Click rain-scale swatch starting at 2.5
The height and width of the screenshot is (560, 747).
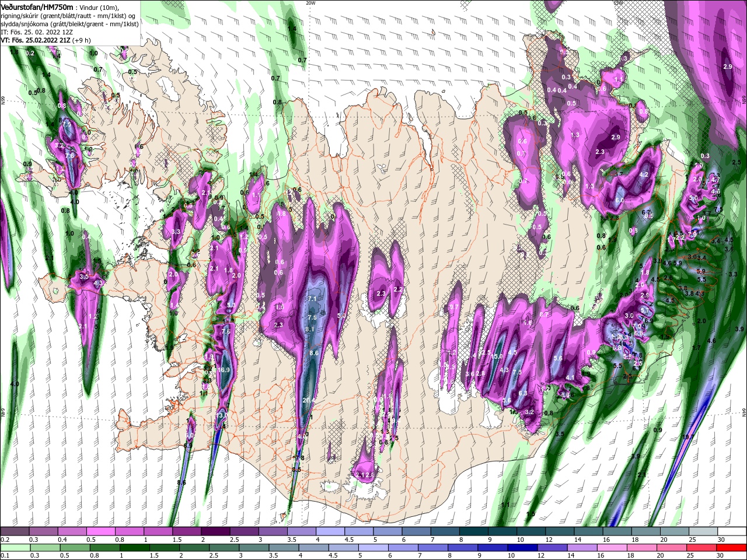(224, 548)
